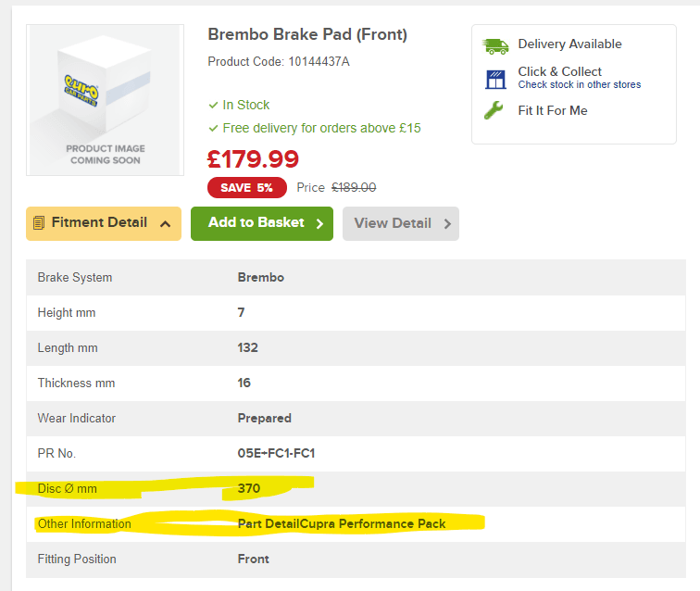This screenshot has width=700, height=591.
Task: Click the product image placeholder thumbnail
Action: click(105, 99)
